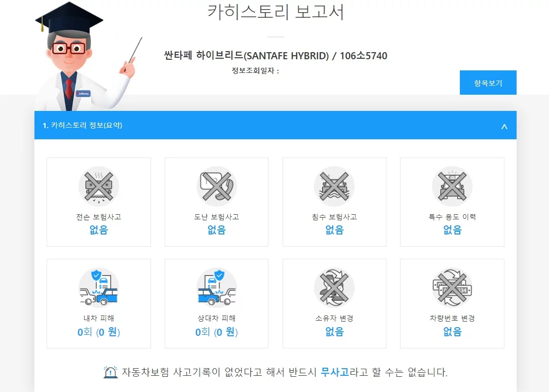Click the 차량번호 변경 license plate icon
Screen dimensions: 549x392
452,288
